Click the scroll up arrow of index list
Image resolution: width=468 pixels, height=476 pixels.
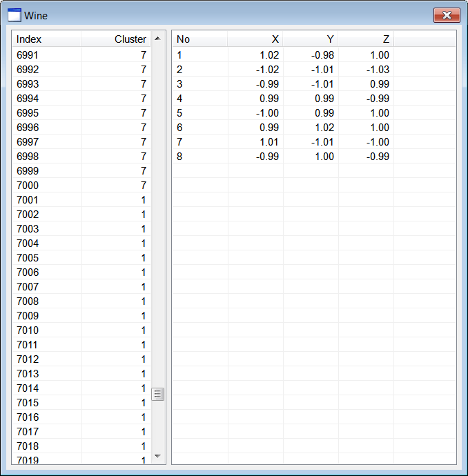pos(157,39)
